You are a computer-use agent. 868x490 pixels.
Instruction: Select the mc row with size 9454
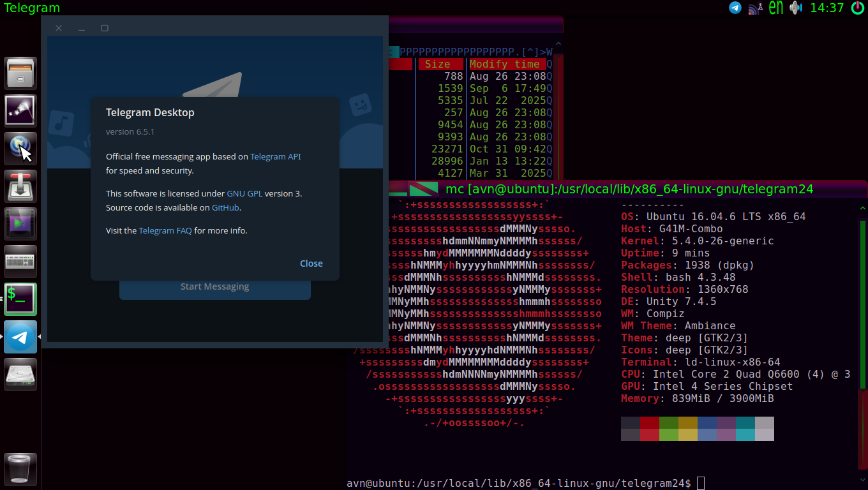click(x=470, y=124)
